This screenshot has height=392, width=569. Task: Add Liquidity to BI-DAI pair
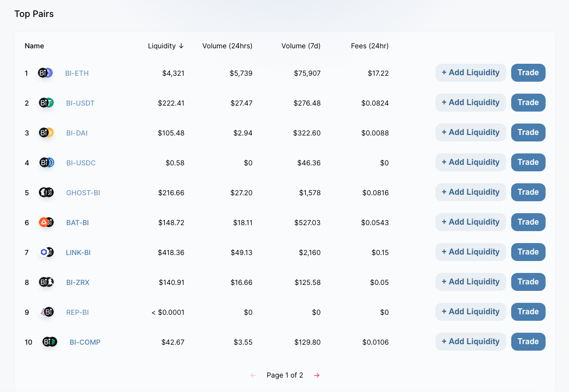pos(471,132)
